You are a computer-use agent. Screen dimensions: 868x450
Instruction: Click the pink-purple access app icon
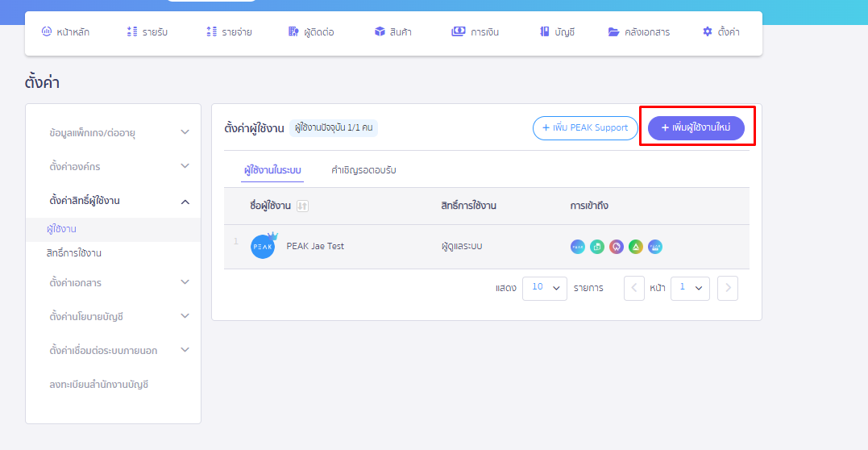click(617, 247)
